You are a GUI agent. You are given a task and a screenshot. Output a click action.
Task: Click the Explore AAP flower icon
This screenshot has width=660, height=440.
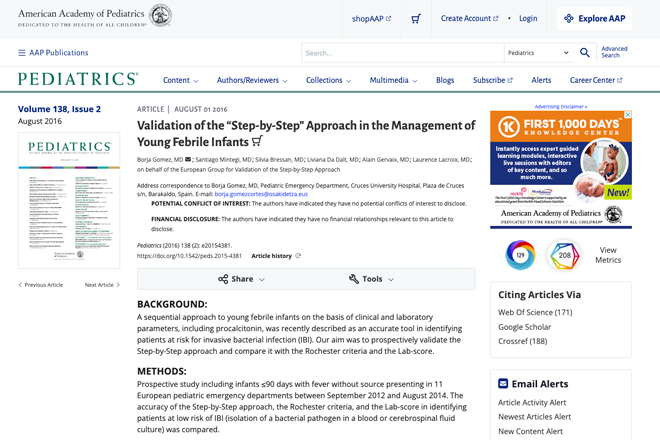569,19
